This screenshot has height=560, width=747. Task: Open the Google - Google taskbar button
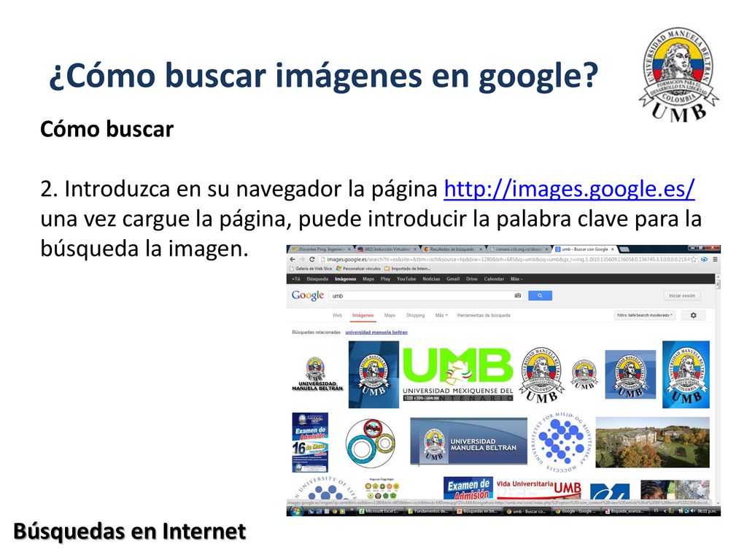click(575, 511)
